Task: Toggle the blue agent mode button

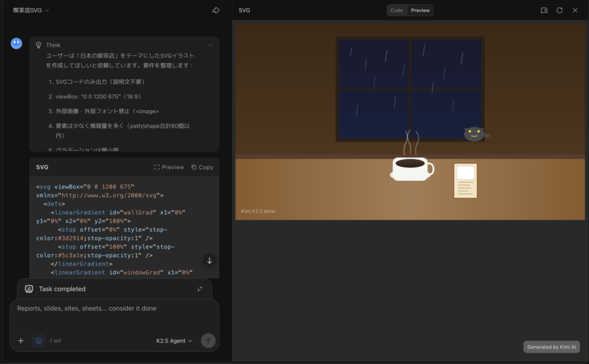Action: tap(39, 341)
